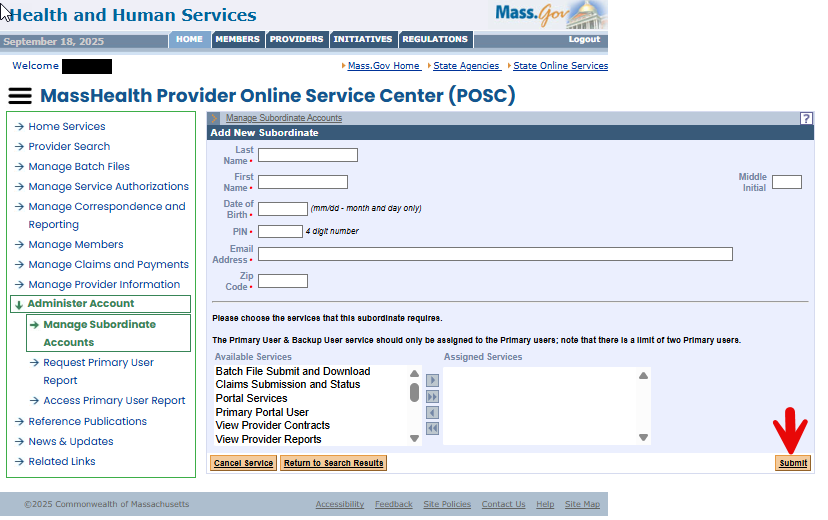This screenshot has height=520, width=828.
Task: Open Manage Correspondence and Reporting
Action: point(107,215)
